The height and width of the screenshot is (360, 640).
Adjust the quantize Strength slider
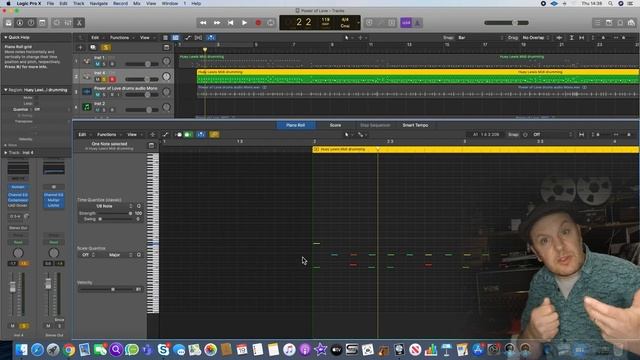(115, 213)
